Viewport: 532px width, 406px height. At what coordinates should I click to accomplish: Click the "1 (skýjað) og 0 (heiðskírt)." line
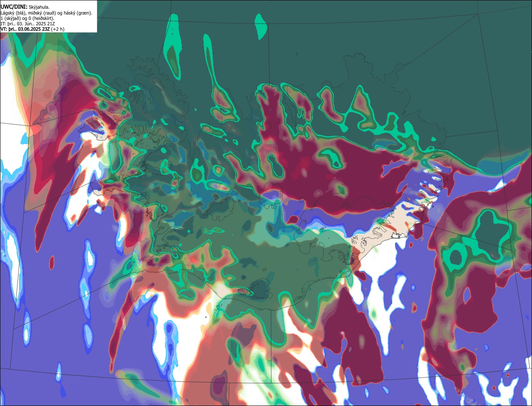[27, 18]
